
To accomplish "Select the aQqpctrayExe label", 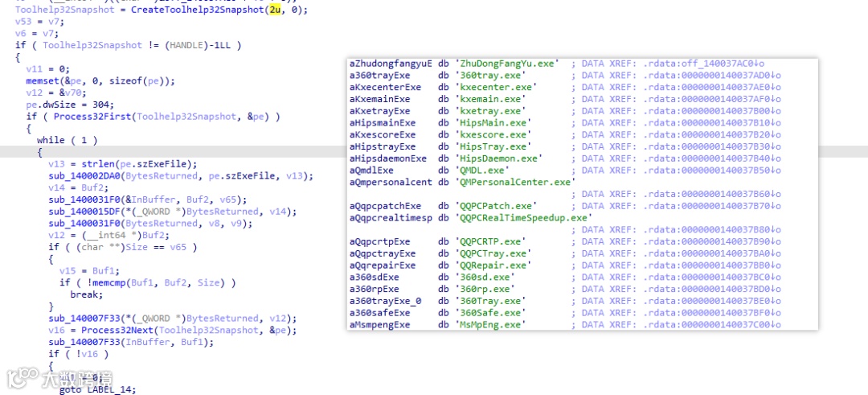I will tap(383, 253).
